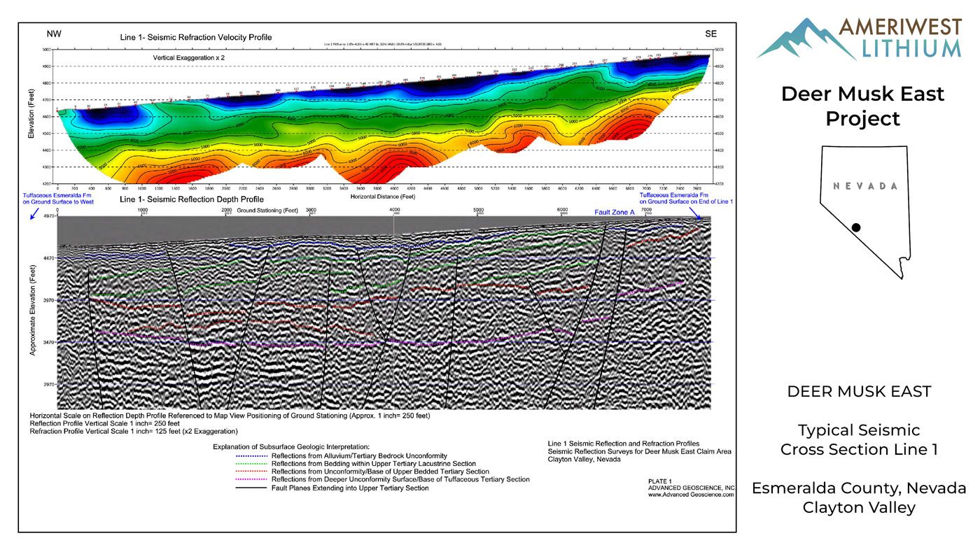
Task: Click the NW direction label
Action: pyautogui.click(x=53, y=34)
